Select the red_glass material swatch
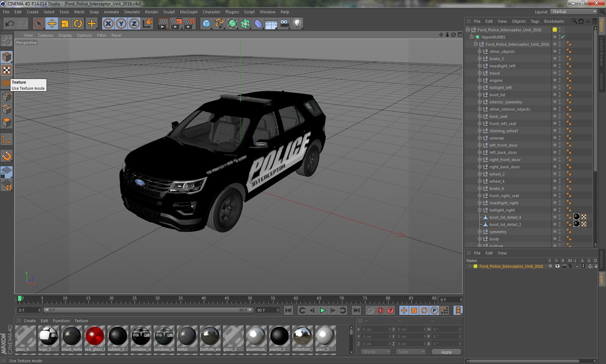 tap(95, 338)
